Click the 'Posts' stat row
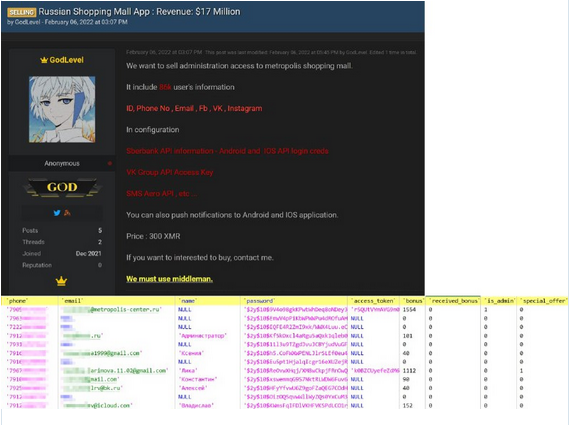Screen dimensions: 573x425 tap(62, 231)
